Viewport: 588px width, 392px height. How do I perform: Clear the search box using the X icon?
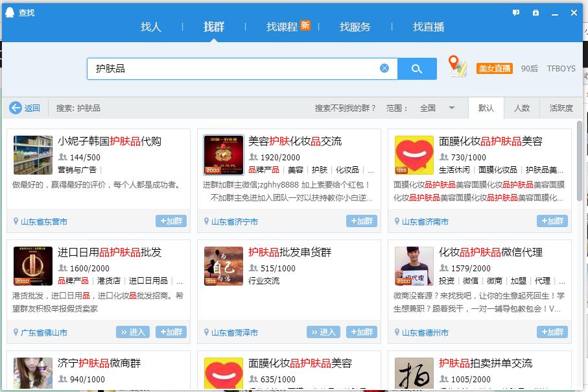coord(384,68)
